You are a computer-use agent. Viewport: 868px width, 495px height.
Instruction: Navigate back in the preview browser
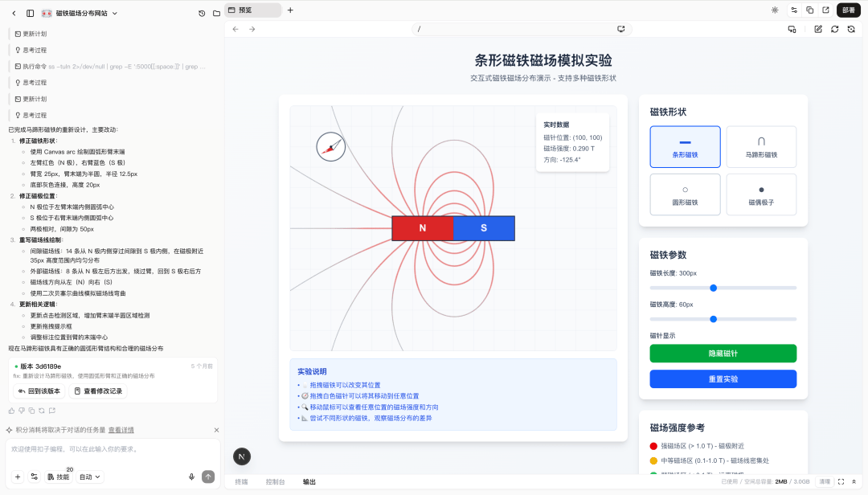[x=235, y=29]
